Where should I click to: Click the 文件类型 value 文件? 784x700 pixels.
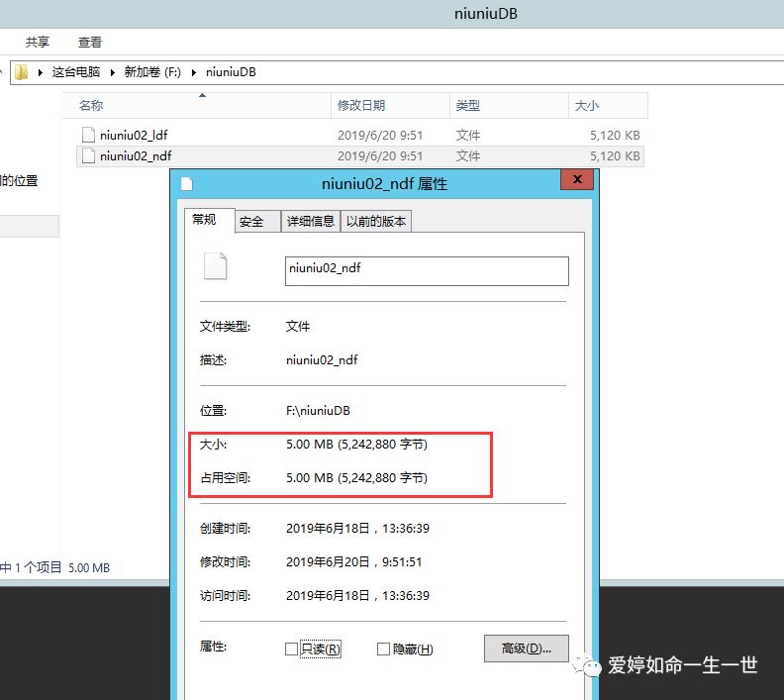pos(298,327)
